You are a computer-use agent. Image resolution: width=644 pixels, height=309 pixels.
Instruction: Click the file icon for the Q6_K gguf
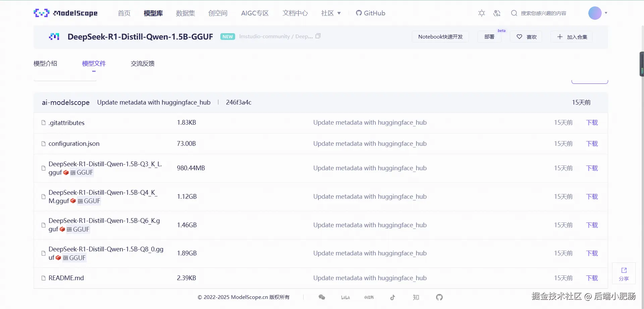pos(43,225)
